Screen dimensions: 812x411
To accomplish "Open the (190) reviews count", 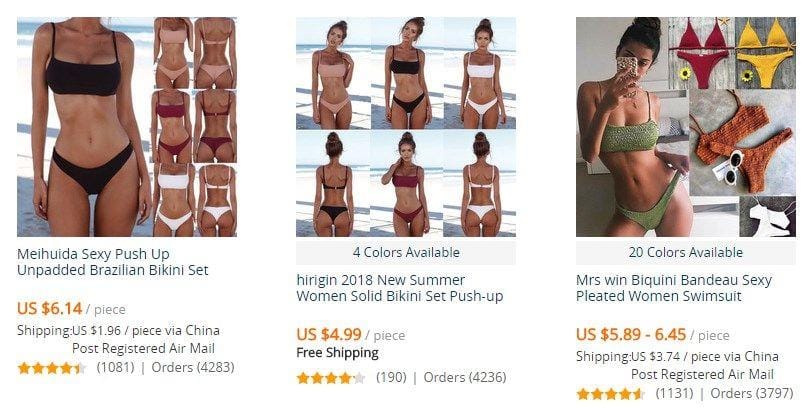I will click(391, 378).
